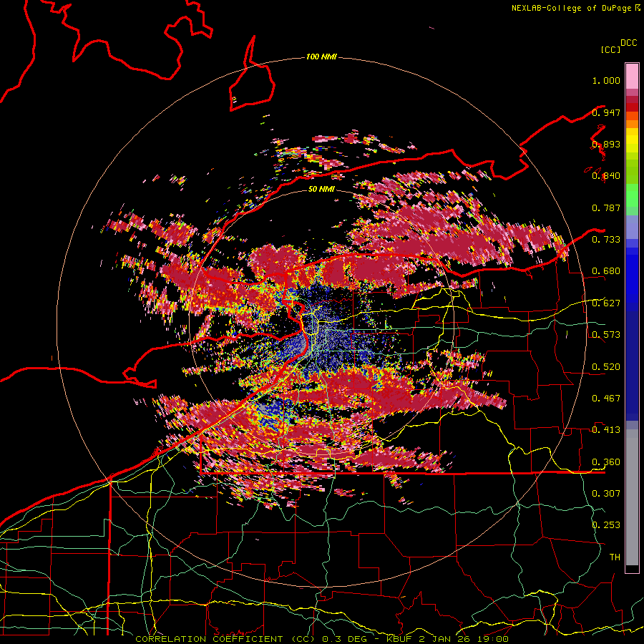The image size is (644, 644).
Task: Click the DCC product label above the color bar
Action: [629, 43]
